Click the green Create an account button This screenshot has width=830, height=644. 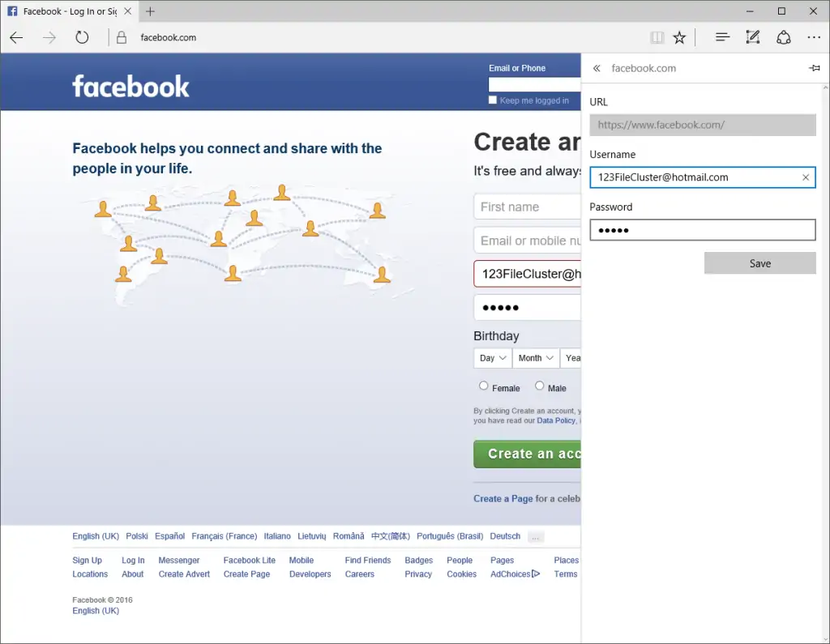[x=527, y=454]
